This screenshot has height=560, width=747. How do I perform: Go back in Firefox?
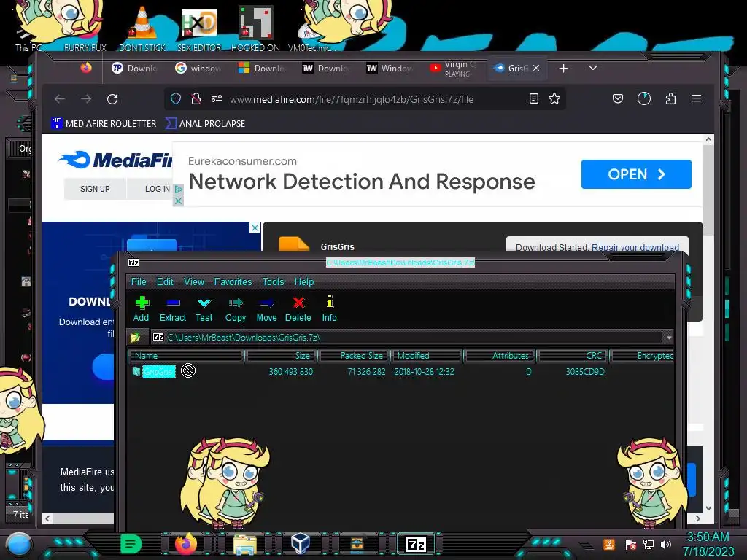60,99
